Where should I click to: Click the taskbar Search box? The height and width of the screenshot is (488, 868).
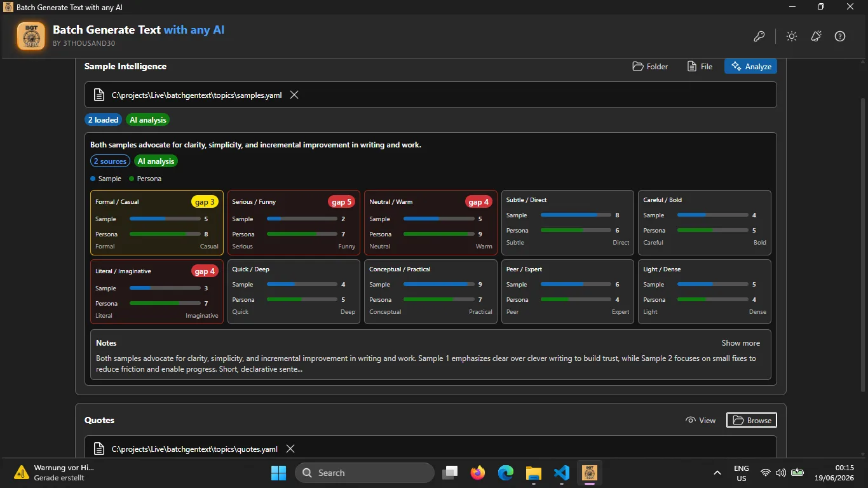365,473
